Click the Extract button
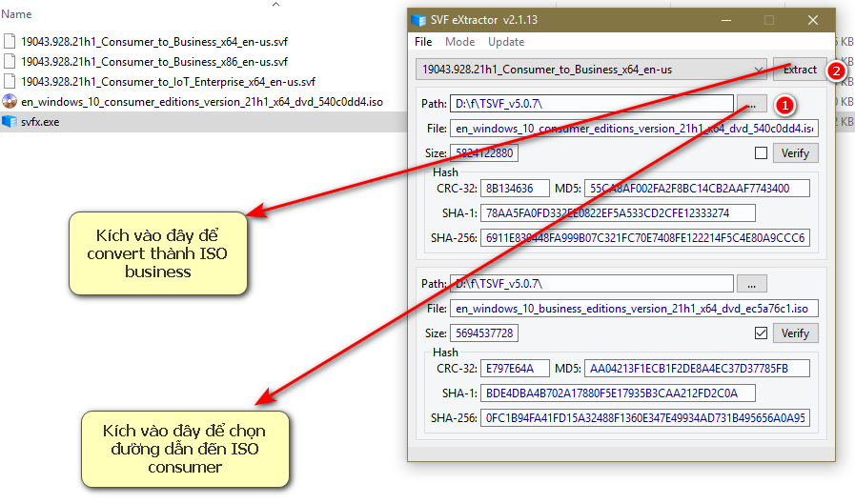This screenshot has height=504, width=855. [x=800, y=70]
